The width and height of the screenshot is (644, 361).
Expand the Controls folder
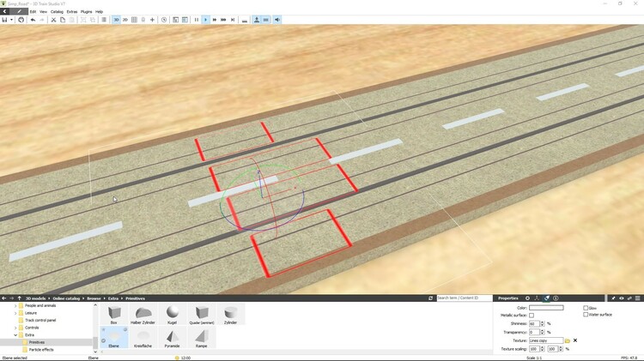click(15, 328)
